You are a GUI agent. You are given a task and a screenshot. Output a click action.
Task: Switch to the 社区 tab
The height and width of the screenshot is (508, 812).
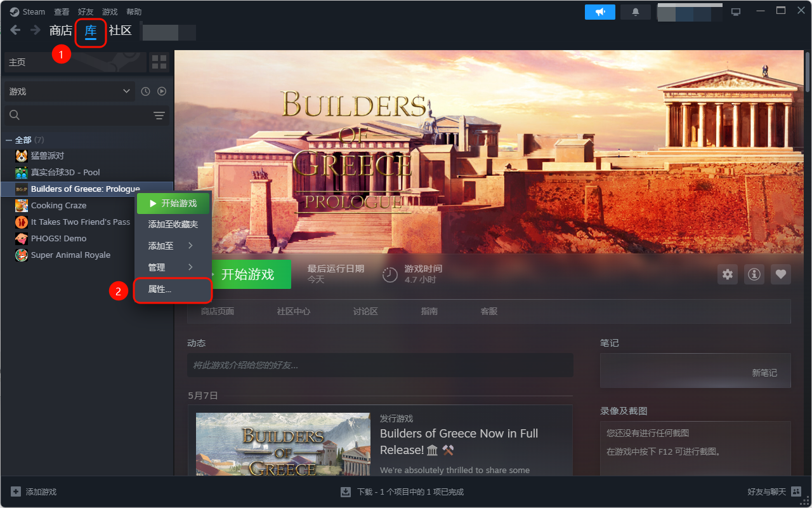click(121, 30)
